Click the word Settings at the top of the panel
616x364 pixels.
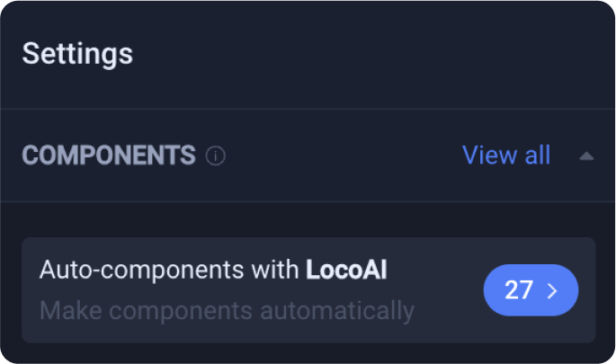click(77, 54)
